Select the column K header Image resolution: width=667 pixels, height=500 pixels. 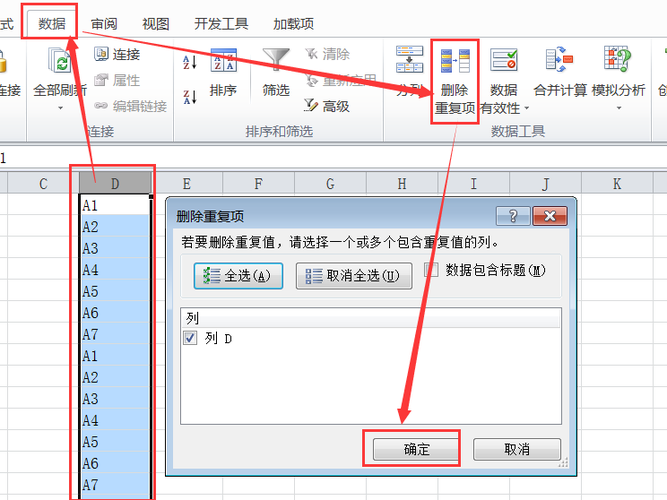[617, 184]
